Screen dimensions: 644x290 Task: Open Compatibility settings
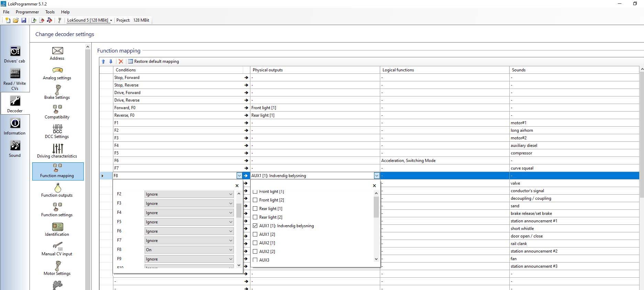tap(57, 112)
